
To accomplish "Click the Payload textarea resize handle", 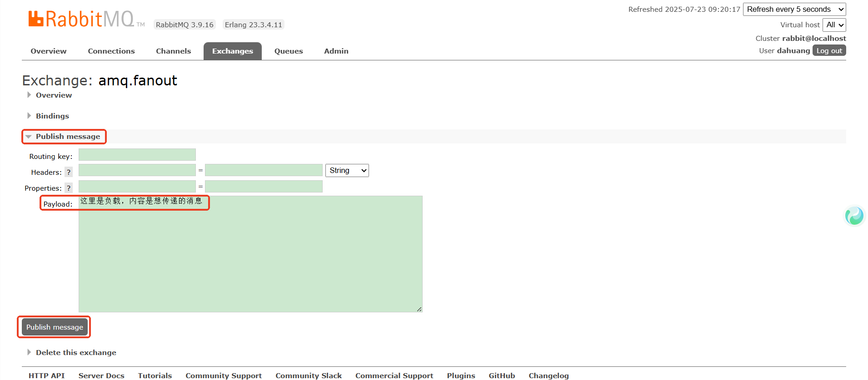I will pyautogui.click(x=419, y=309).
